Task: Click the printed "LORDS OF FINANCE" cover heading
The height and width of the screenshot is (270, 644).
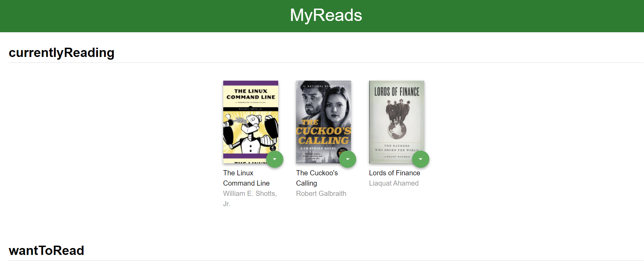Action: [x=397, y=92]
